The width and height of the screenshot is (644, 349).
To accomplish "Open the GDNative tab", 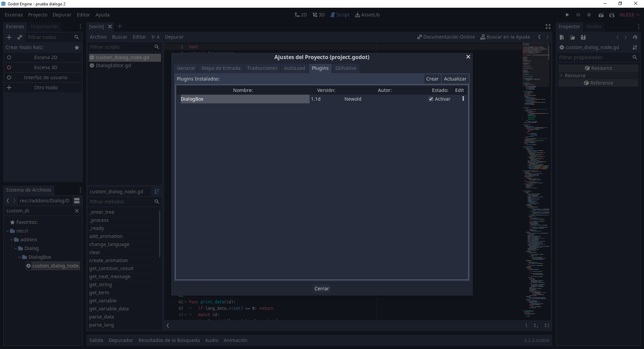I will point(346,68).
